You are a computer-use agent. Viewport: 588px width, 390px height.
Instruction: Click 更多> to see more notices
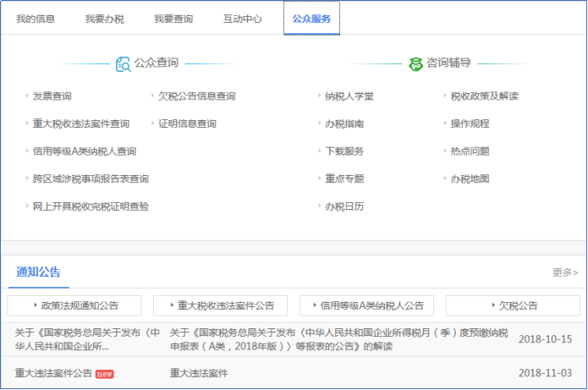(x=564, y=272)
